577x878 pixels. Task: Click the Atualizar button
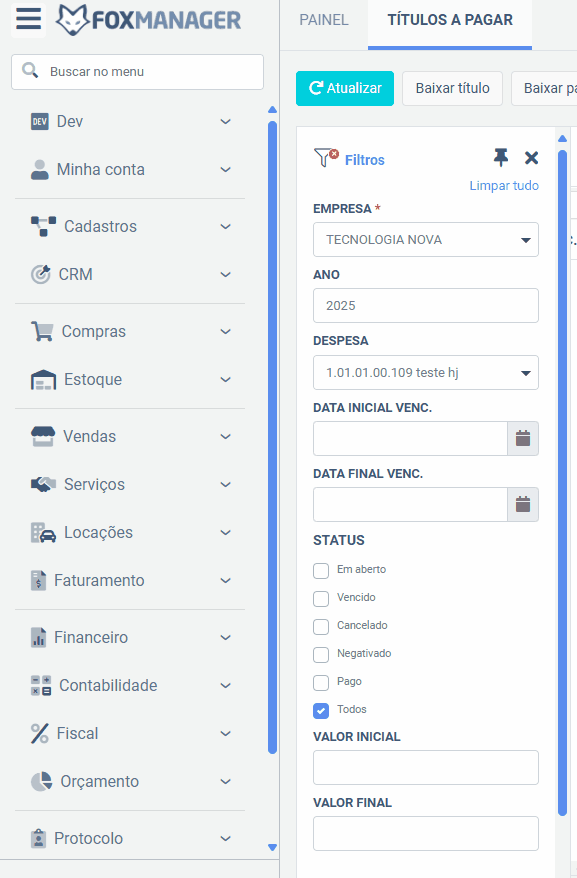click(345, 88)
